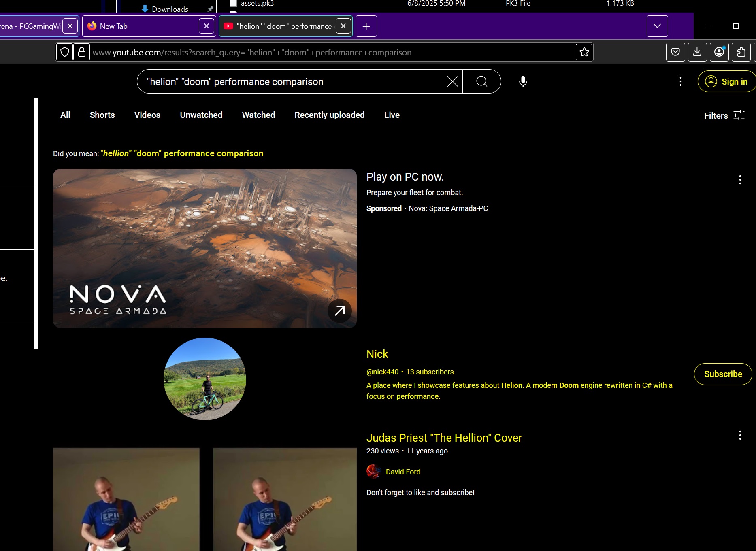Screen dimensions: 756x551
Task: Select the Watched filter chip
Action: point(258,115)
